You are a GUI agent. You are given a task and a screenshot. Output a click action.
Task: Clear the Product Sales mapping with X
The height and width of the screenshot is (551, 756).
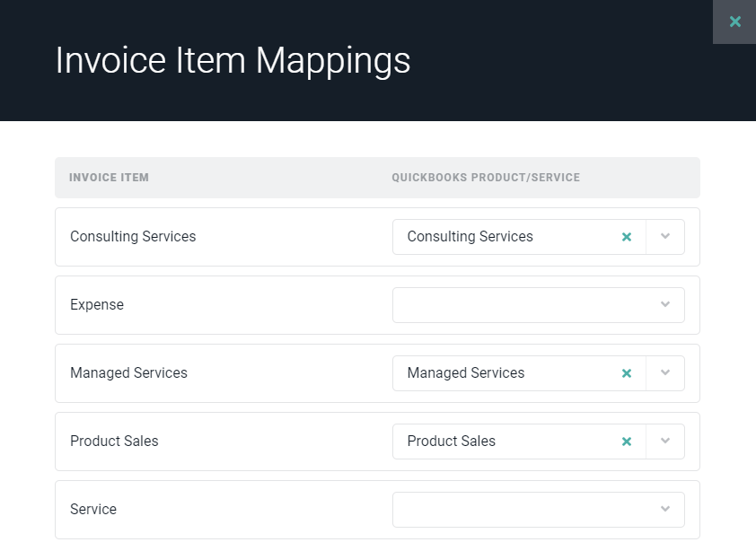(x=627, y=442)
